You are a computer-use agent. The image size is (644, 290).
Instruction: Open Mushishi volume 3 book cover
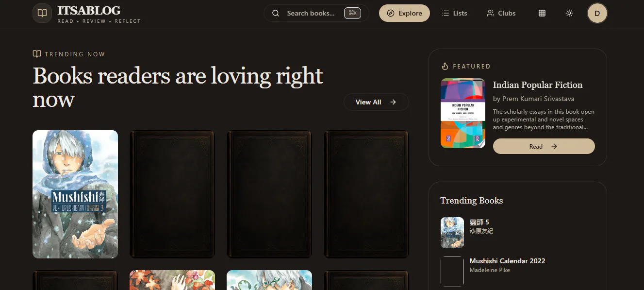(x=75, y=194)
